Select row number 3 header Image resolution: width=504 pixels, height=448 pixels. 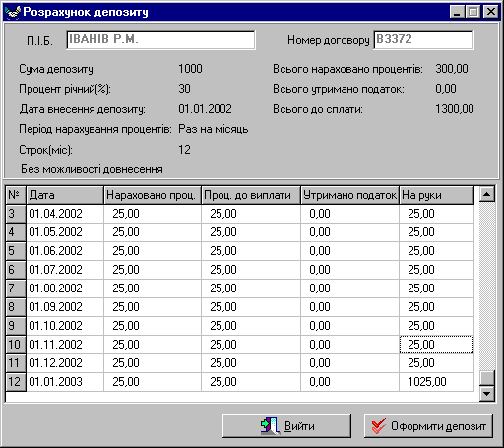pos(16,214)
